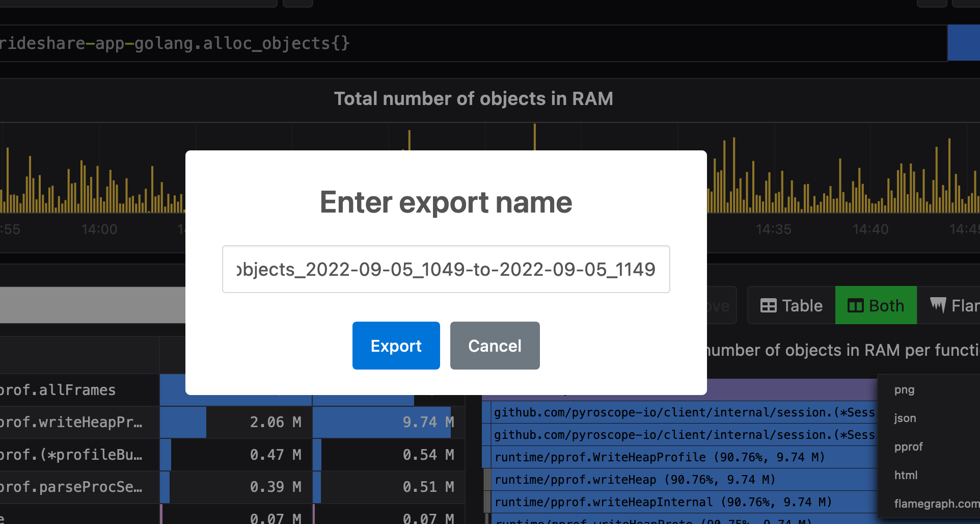This screenshot has height=524, width=980.
Task: Keep Both view enabled by clicking it
Action: (876, 305)
